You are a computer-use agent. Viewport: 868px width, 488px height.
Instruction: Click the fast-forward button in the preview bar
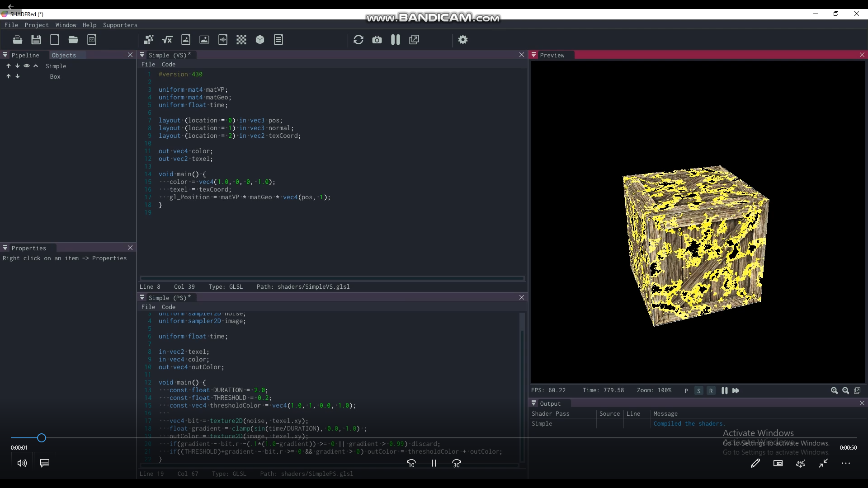point(736,391)
